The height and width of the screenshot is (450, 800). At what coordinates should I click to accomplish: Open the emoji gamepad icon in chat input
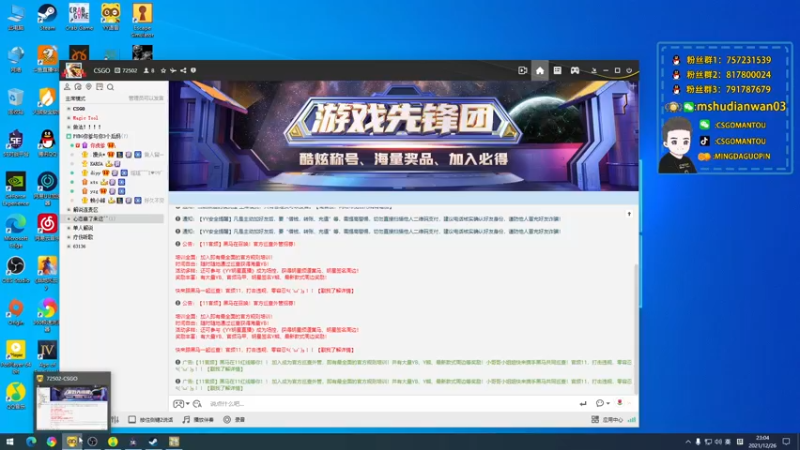pyautogui.click(x=178, y=404)
